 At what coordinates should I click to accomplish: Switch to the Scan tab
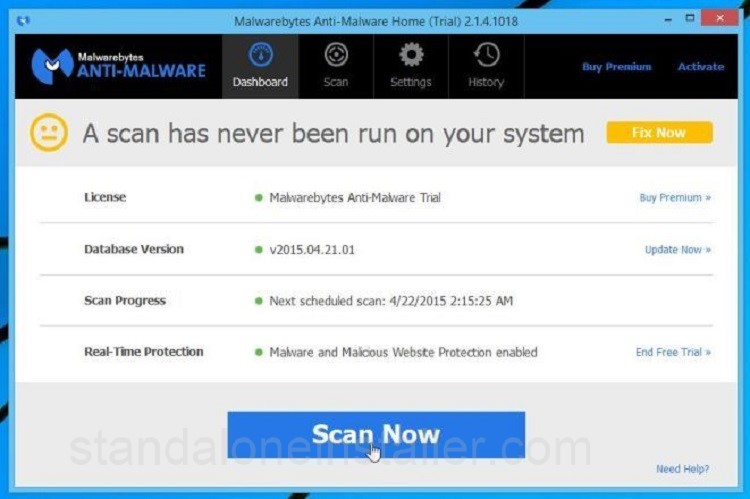[336, 67]
